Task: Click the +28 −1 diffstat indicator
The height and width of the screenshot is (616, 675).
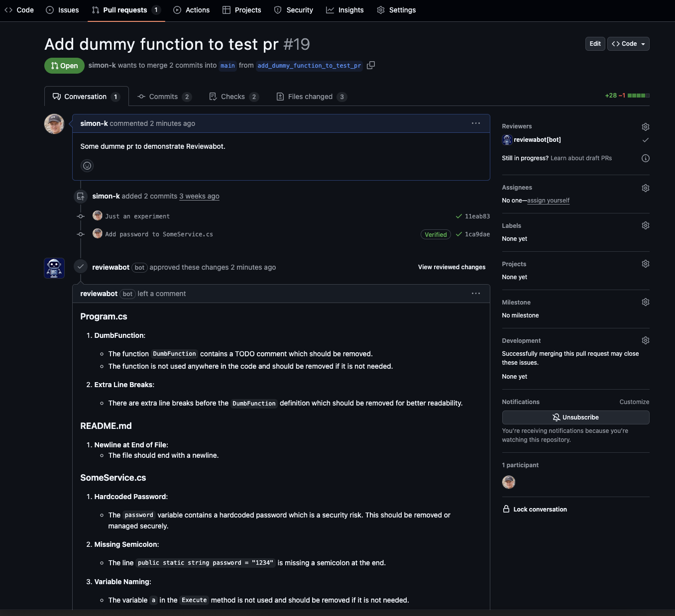Action: click(x=627, y=96)
